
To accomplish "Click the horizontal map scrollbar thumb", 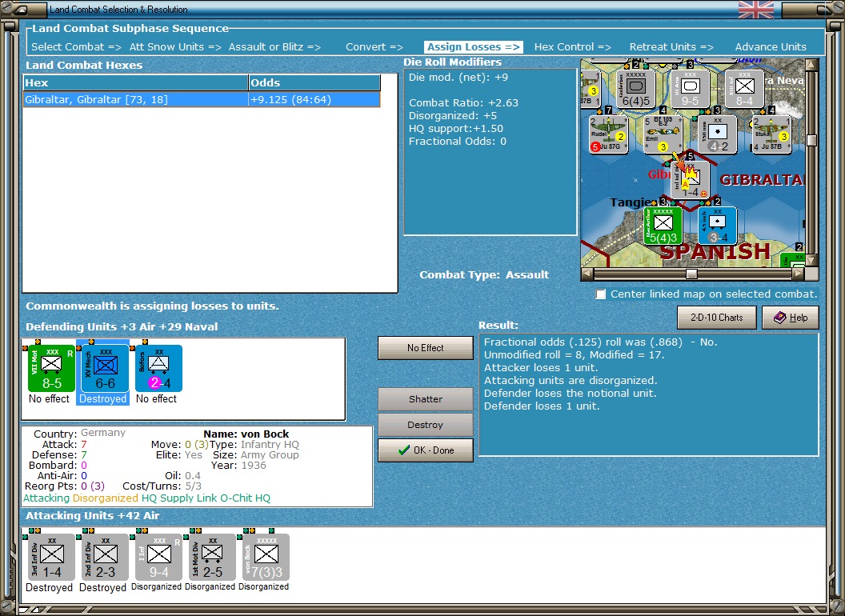I will tap(691, 274).
